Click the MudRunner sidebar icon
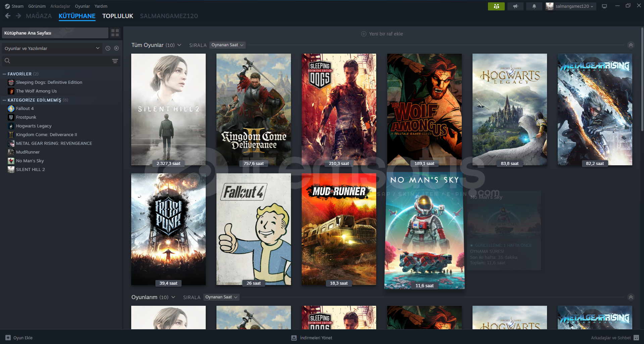 tap(11, 152)
